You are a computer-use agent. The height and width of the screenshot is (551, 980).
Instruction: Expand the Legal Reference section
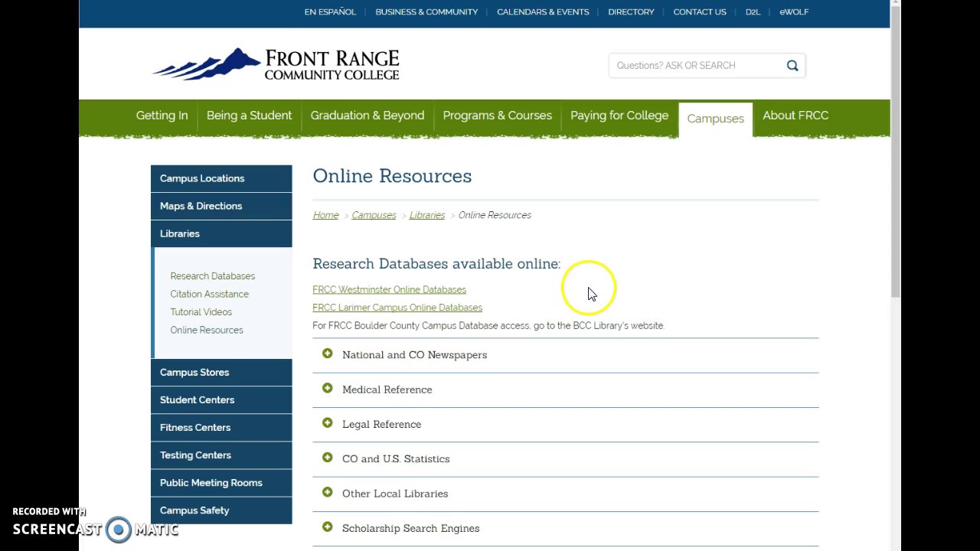565,424
